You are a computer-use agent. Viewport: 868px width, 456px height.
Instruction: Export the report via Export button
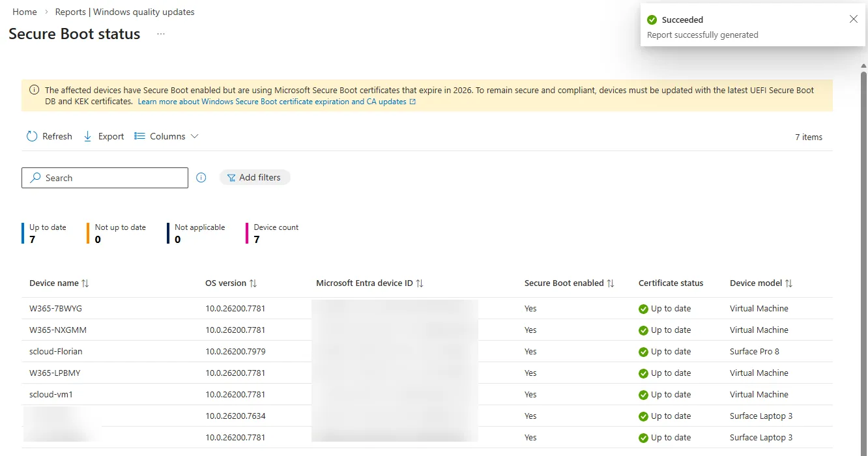pyautogui.click(x=104, y=136)
